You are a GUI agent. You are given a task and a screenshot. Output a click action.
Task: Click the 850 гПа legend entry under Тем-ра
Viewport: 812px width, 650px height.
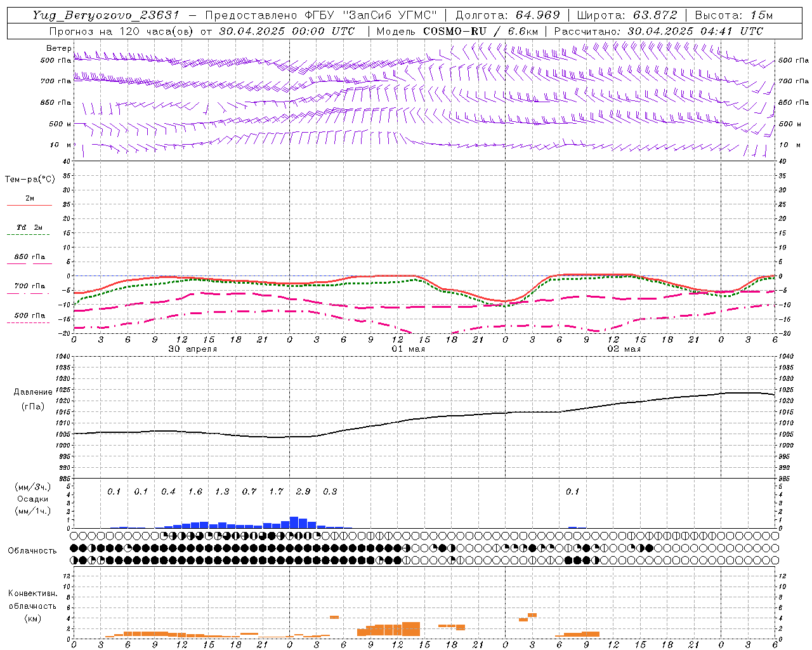[x=30, y=257]
